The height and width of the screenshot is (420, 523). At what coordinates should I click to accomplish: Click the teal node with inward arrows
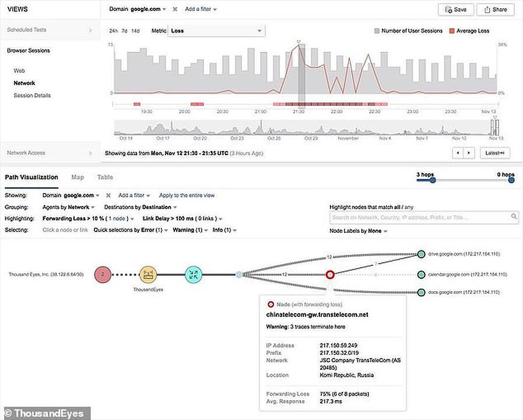194,274
